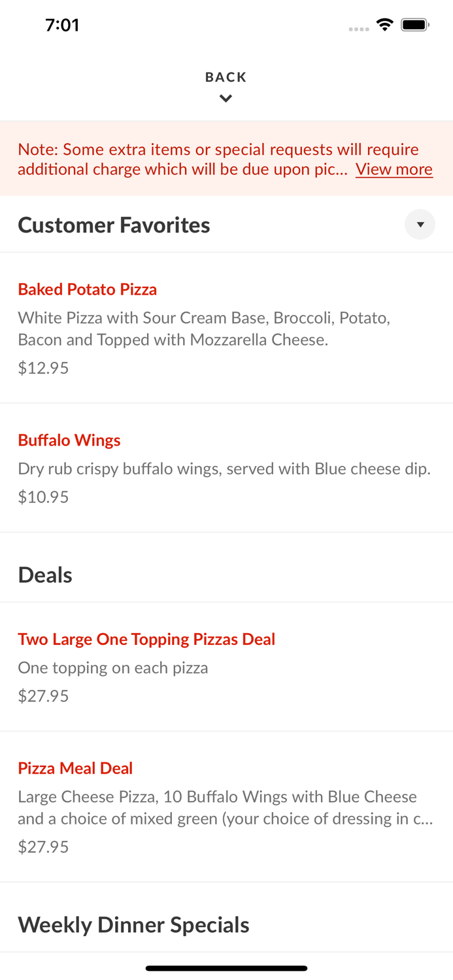
Task: Open the Pizza Meal Deal item
Action: click(75, 768)
